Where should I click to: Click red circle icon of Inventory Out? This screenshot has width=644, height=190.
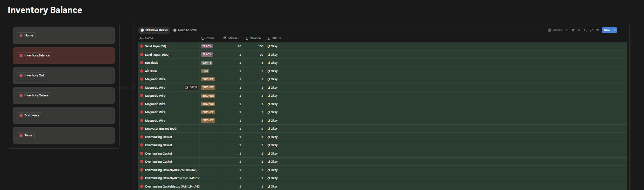[21, 75]
